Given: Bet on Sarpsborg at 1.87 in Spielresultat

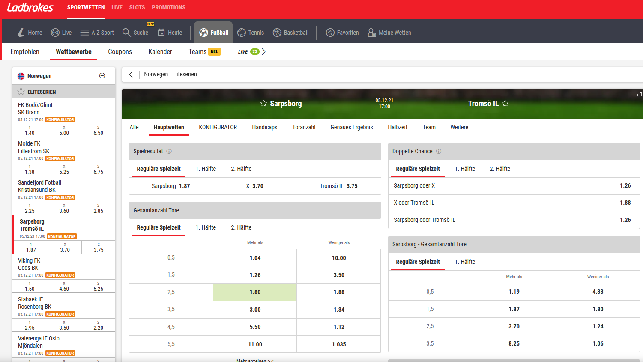Looking at the screenshot, I should pos(171,186).
